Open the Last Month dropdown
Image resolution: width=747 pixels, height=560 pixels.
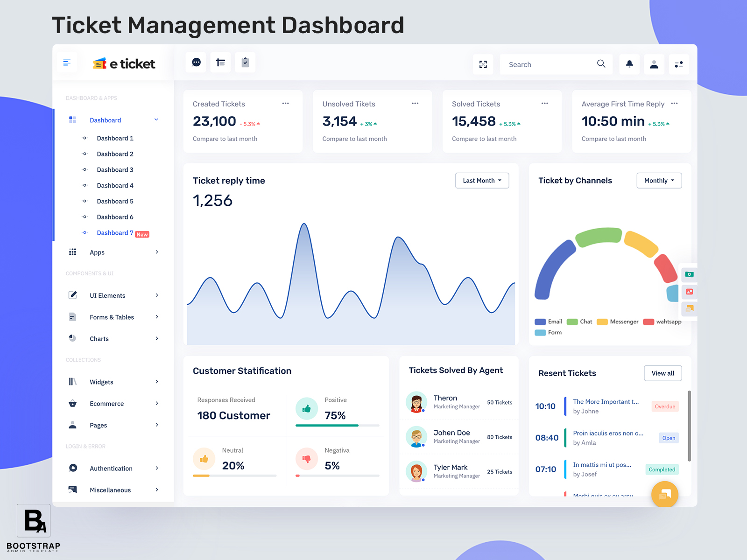[x=482, y=181]
